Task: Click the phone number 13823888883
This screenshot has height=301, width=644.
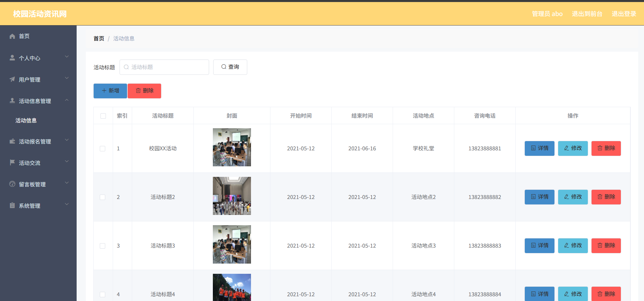Action: [485, 246]
